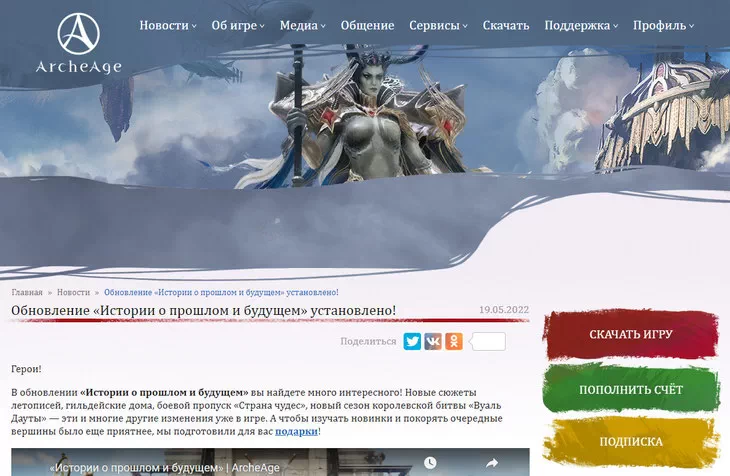Image resolution: width=730 pixels, height=476 pixels.
Task: Click the current article breadcrumb link
Action: pos(221,292)
